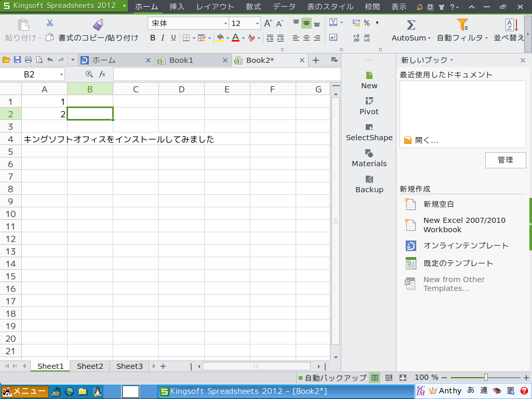Increase font size with A+ icon
Screen dimensions: 532x399
coord(268,23)
